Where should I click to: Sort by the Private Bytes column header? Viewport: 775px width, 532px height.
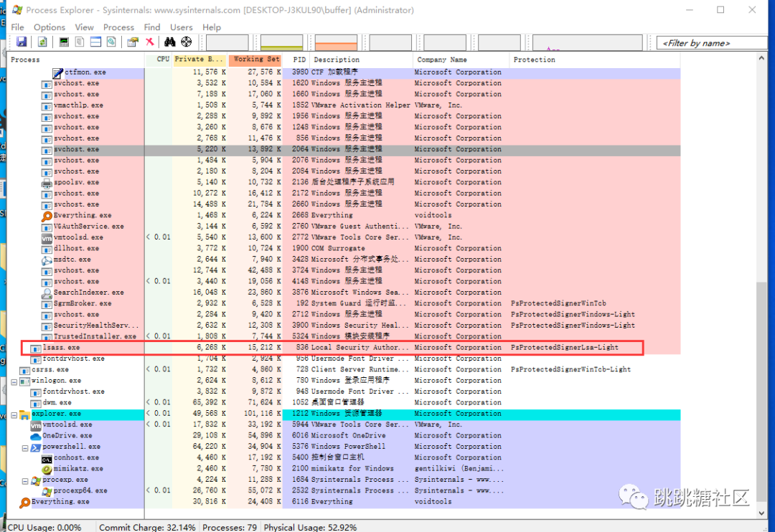pyautogui.click(x=199, y=60)
